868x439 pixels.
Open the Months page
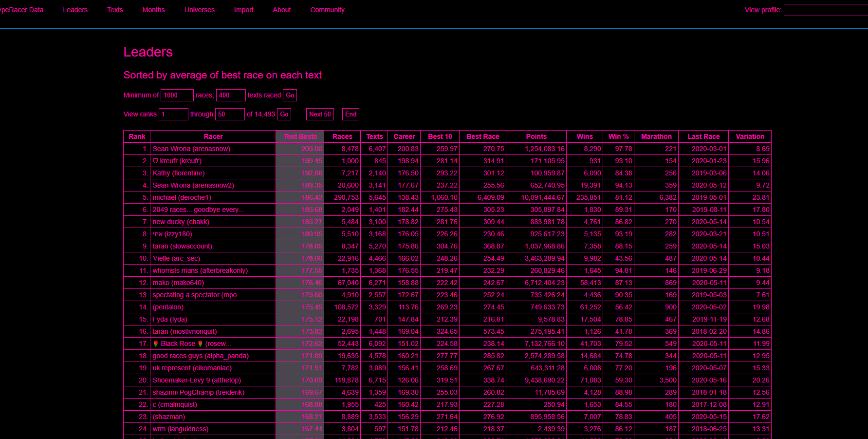point(153,10)
